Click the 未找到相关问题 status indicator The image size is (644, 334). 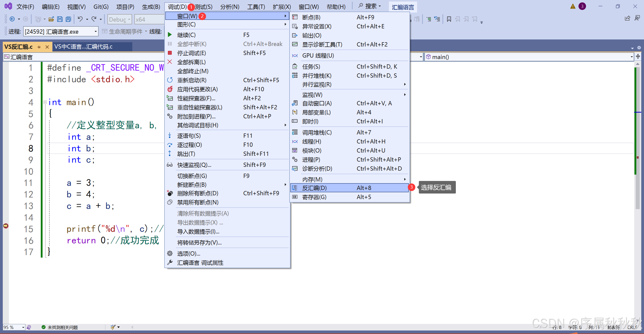pyautogui.click(x=60, y=327)
